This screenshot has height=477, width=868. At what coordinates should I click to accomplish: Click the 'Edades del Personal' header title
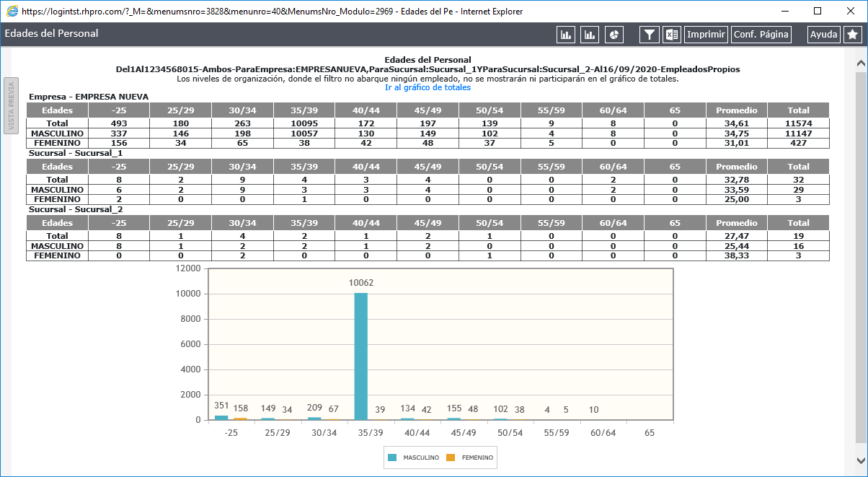51,33
